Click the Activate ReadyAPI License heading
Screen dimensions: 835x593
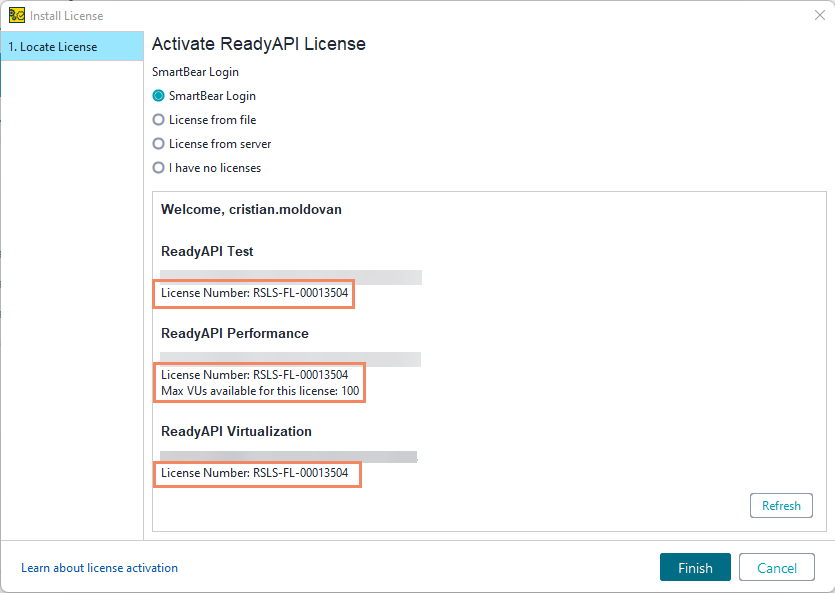pos(259,44)
